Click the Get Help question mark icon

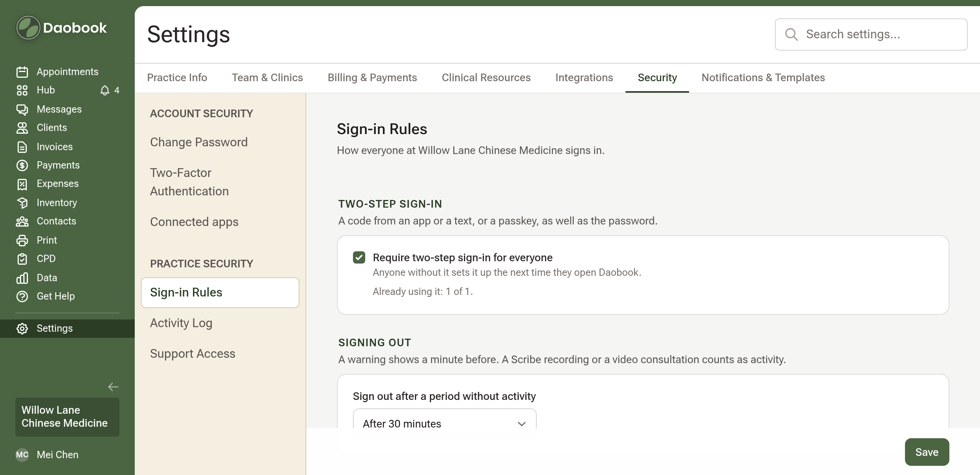(22, 296)
